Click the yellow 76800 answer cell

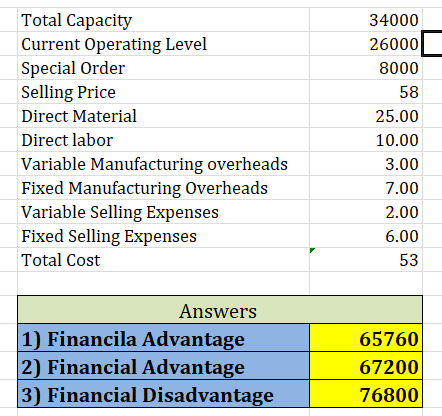pos(366,394)
